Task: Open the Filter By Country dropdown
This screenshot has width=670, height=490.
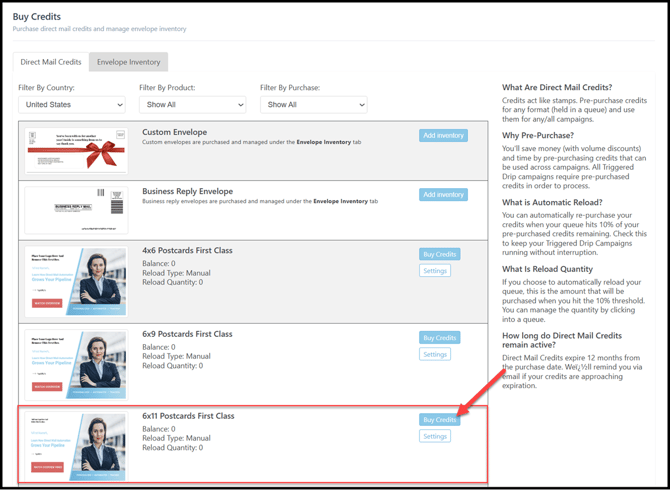Action: (x=72, y=105)
